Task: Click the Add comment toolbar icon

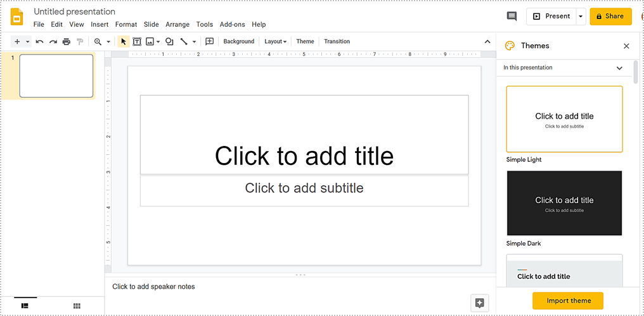Action: pos(210,42)
